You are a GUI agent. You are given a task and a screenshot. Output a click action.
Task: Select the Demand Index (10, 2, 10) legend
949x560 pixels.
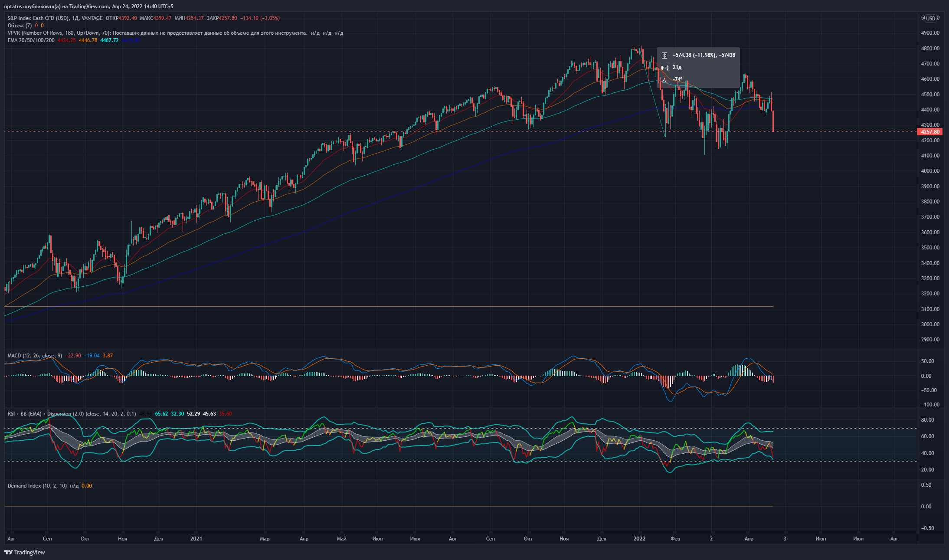tap(37, 486)
